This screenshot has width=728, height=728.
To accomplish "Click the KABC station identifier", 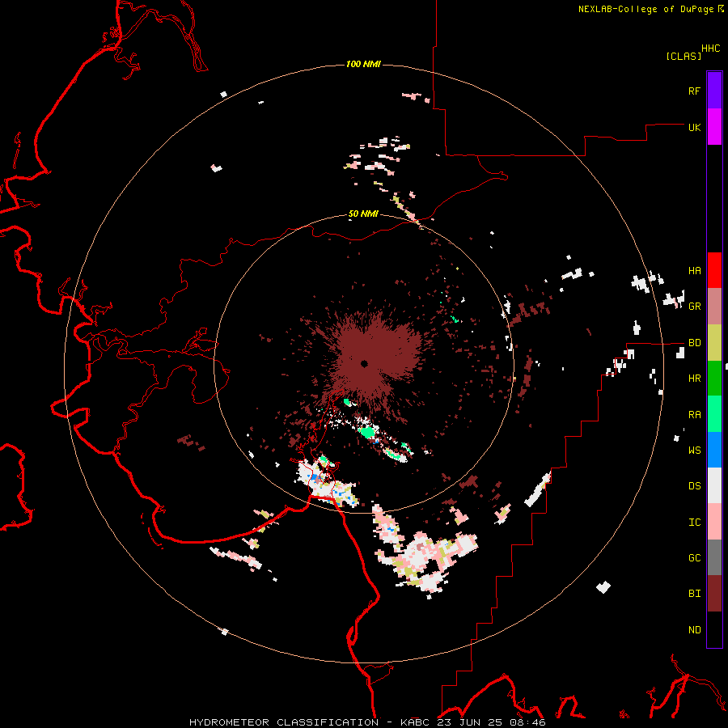I will point(417,722).
